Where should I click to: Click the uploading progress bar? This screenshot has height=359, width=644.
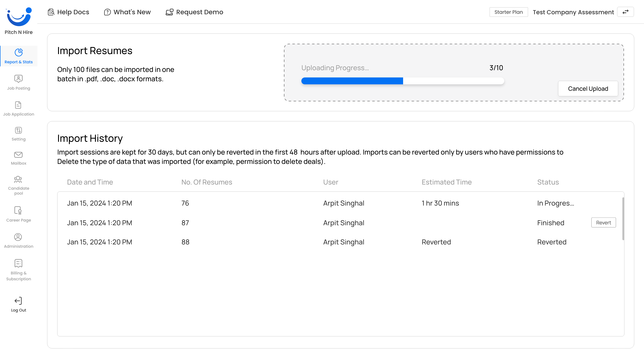pyautogui.click(x=402, y=81)
